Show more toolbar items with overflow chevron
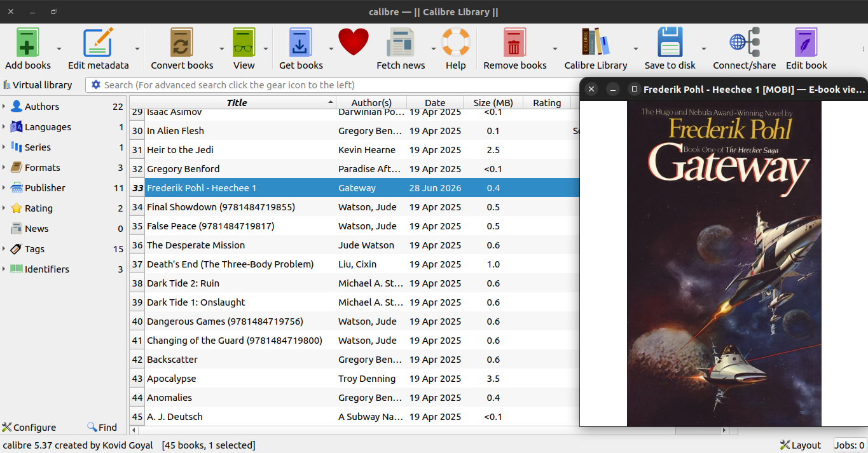The height and width of the screenshot is (453, 868). pos(863,48)
